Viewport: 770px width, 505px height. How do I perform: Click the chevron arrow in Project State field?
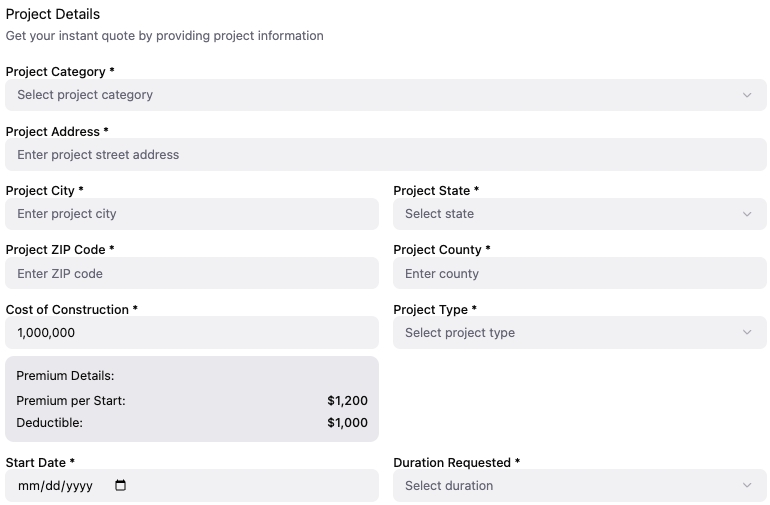click(747, 214)
